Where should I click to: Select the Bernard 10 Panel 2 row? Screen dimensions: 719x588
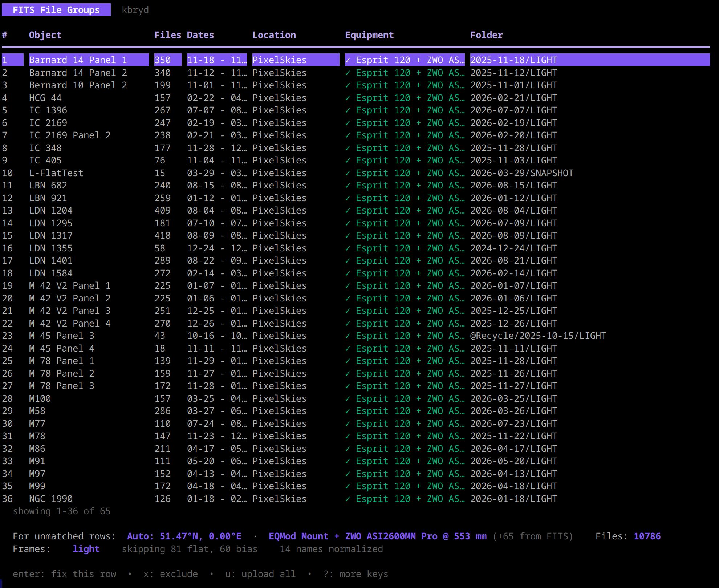coord(356,85)
